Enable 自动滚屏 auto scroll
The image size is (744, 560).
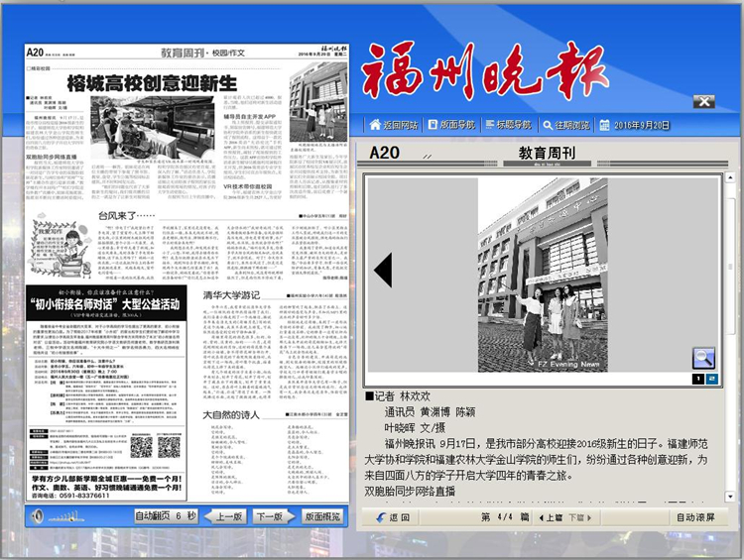pyautogui.click(x=695, y=517)
